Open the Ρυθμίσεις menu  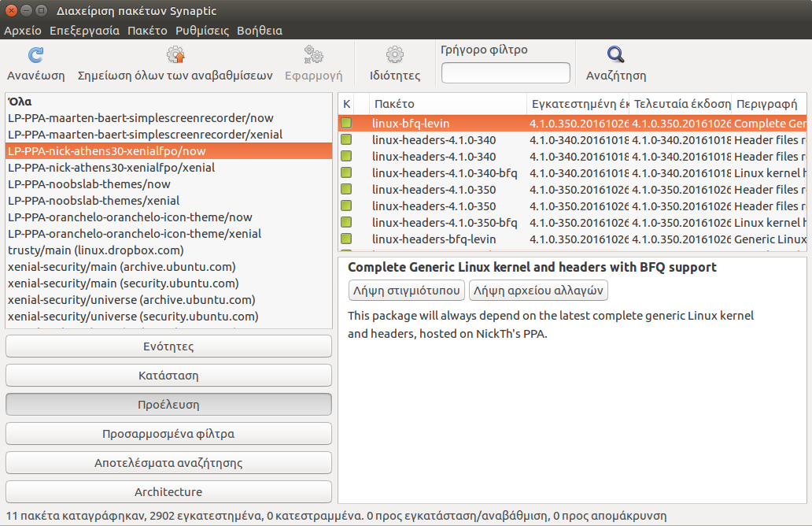click(x=202, y=31)
